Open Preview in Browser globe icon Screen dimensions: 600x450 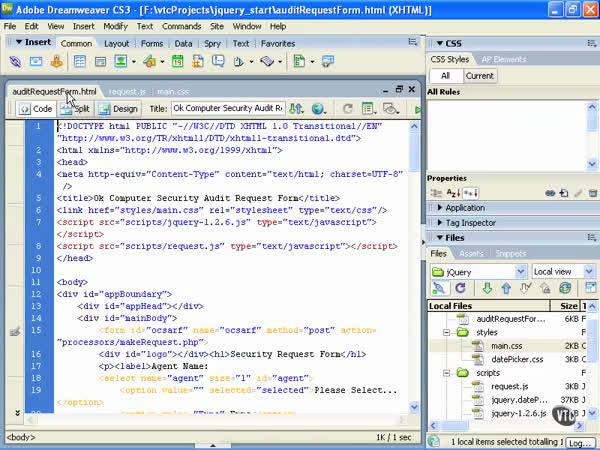(x=318, y=108)
